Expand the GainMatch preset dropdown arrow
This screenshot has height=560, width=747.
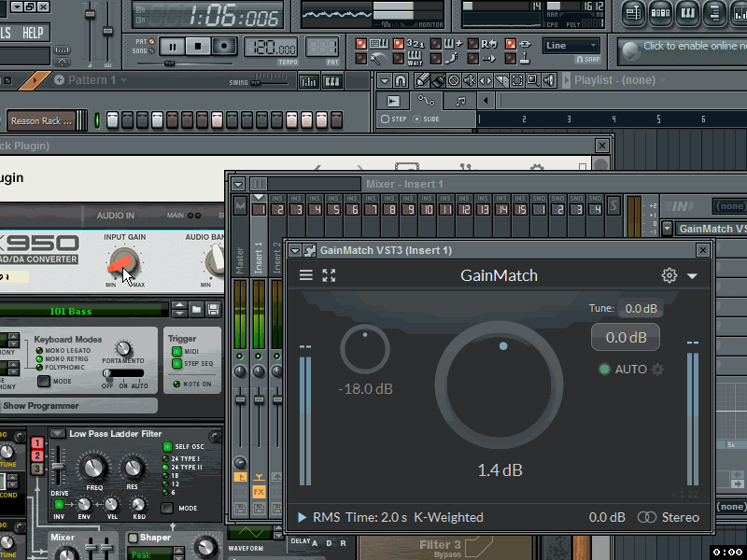(x=692, y=276)
